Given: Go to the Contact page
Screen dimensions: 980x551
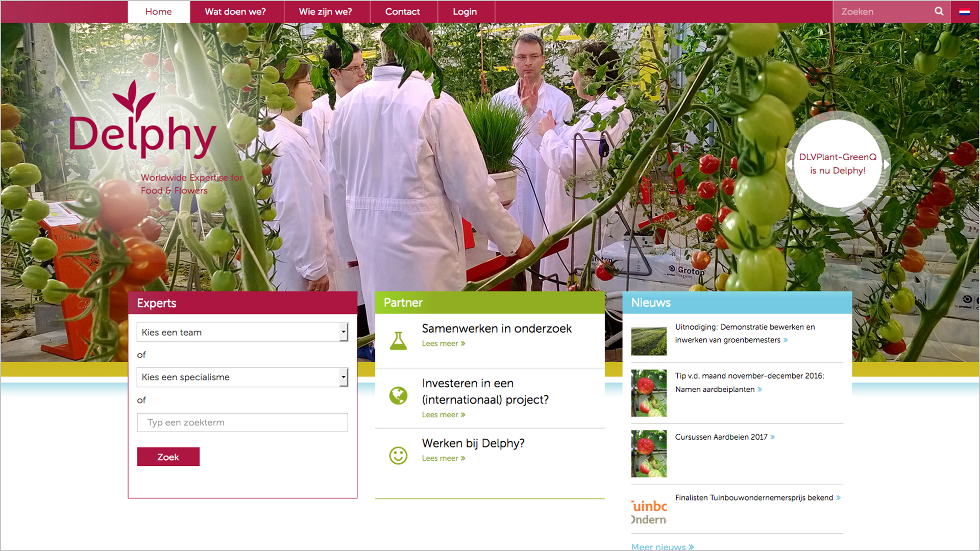Looking at the screenshot, I should point(402,12).
